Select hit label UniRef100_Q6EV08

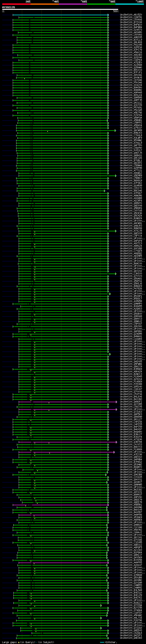click(x=131, y=206)
